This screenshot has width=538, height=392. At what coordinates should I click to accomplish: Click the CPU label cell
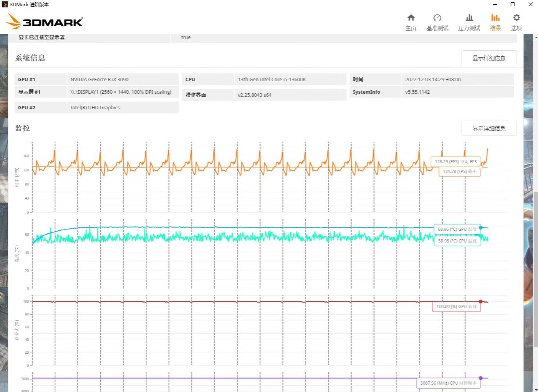(208, 79)
